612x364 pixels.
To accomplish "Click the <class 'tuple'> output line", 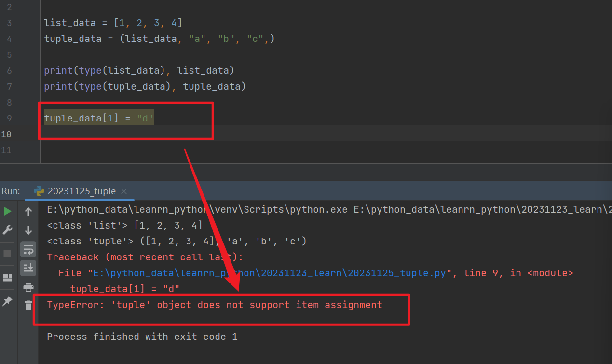I will click(177, 241).
